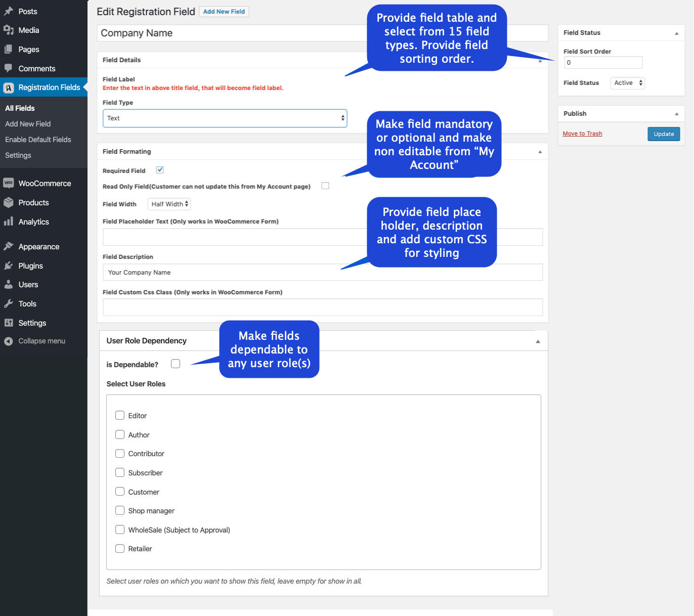The height and width of the screenshot is (616, 694).
Task: Go to Add New Field in sidebar
Action: (x=28, y=124)
